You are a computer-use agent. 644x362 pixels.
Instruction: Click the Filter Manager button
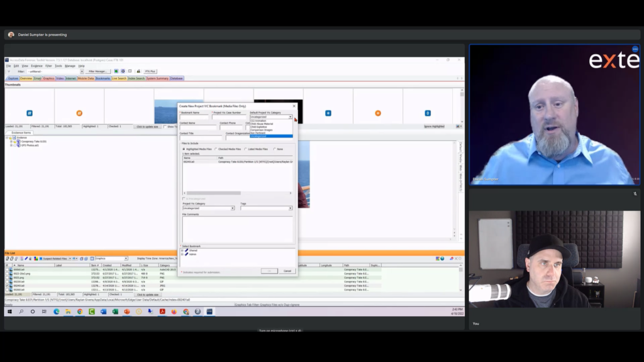click(97, 72)
